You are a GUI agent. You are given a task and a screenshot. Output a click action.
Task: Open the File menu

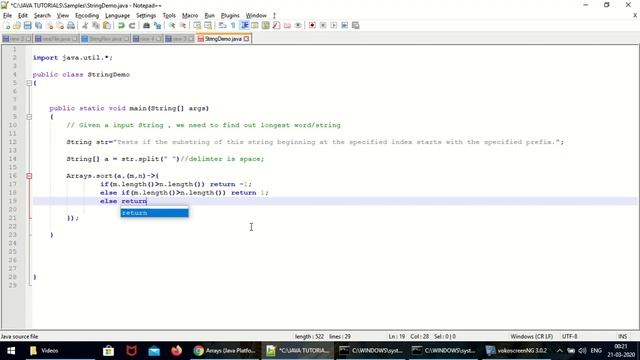tap(7, 16)
